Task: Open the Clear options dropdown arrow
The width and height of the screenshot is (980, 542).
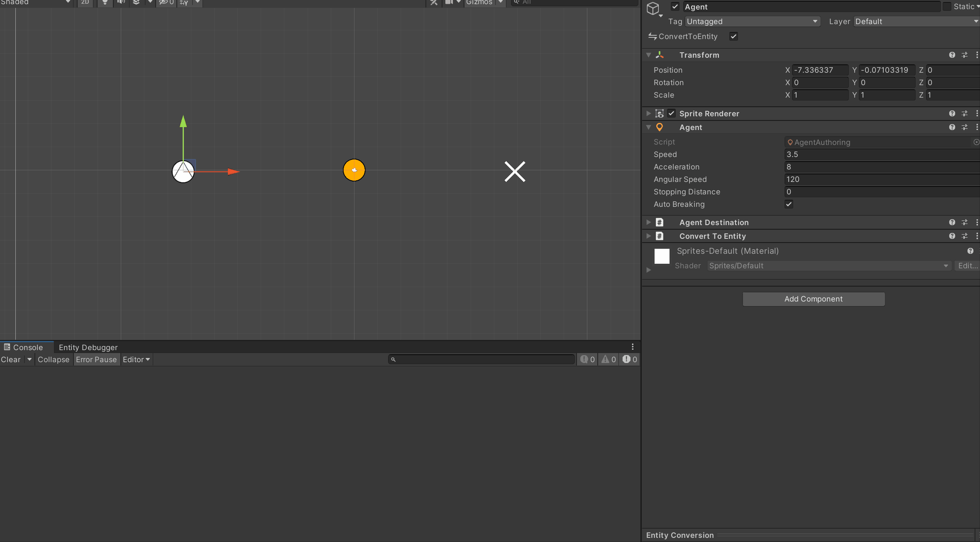Action: pos(29,359)
